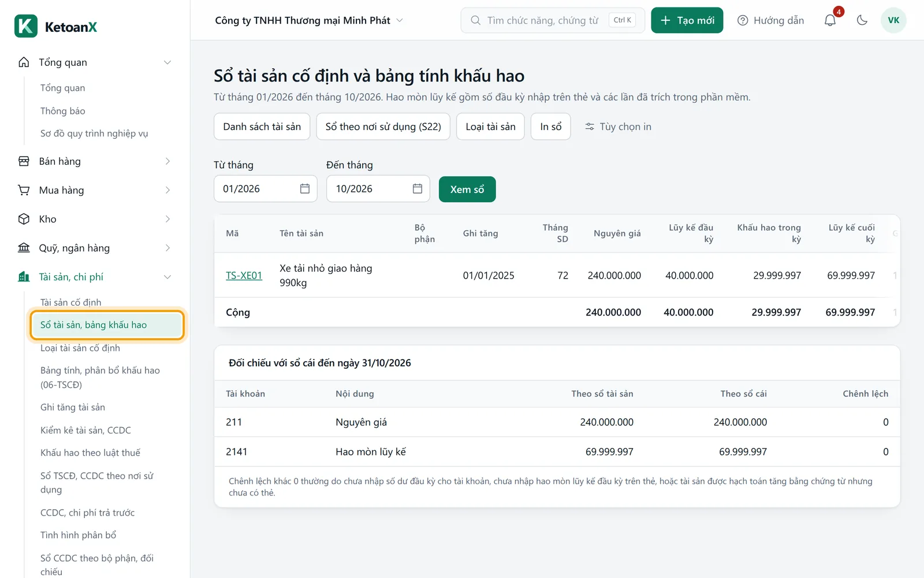Screen dimensions: 924x578
Task: Open Khấu hao theo luật thuế
Action: coord(90,453)
